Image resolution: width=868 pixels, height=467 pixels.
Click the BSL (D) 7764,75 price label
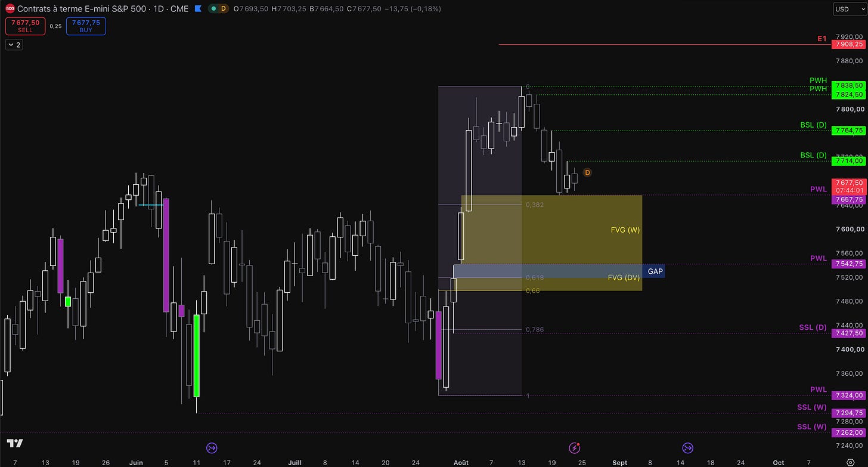click(849, 130)
